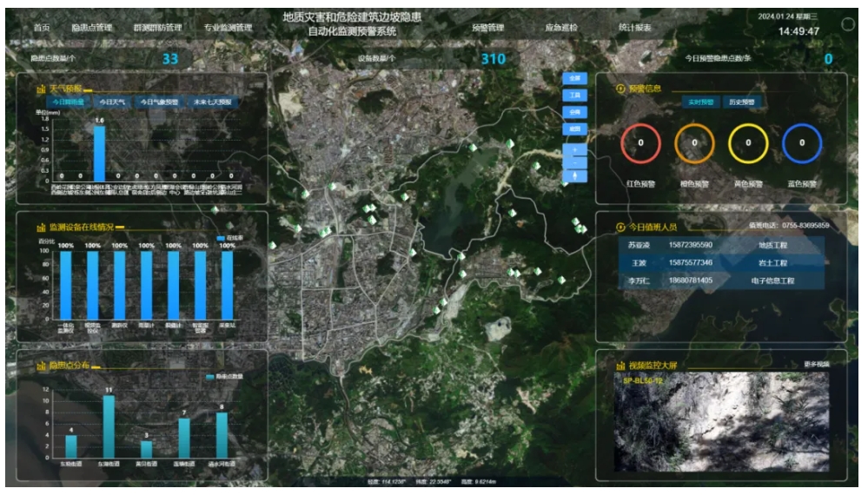Viewport: 868px width, 495px height.
Task: Click the SP-BLS0-12 video monitoring thumbnail
Action: coord(721,422)
